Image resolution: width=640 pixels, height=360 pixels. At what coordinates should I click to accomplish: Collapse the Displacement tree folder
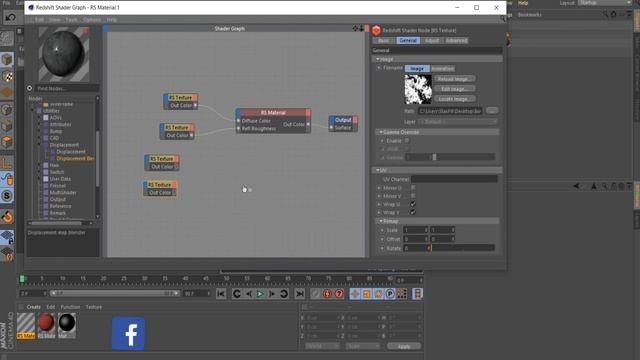point(40,145)
